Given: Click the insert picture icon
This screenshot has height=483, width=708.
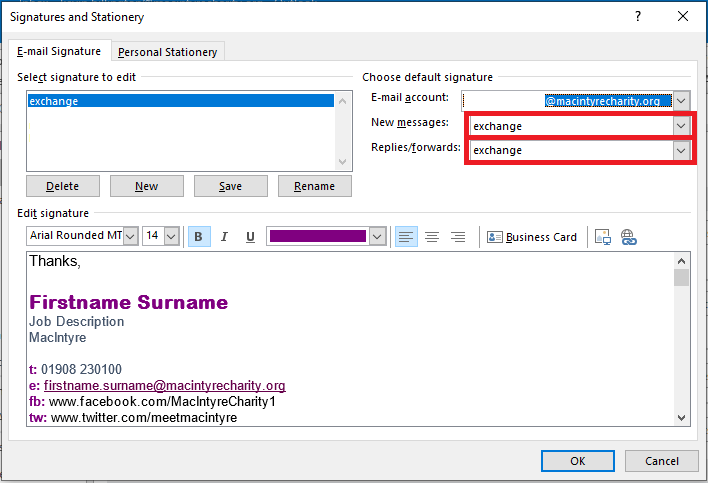Looking at the screenshot, I should (x=603, y=237).
